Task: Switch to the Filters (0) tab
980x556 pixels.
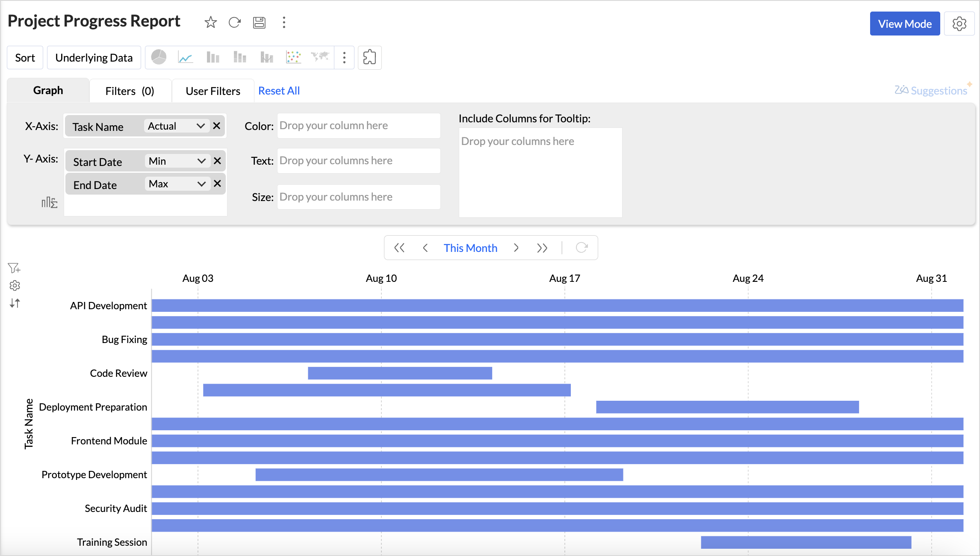Action: point(130,91)
